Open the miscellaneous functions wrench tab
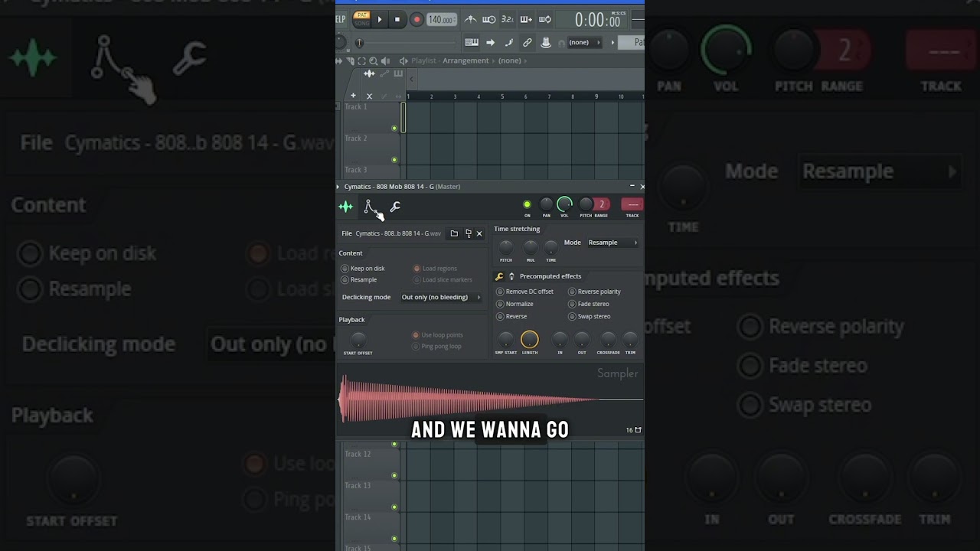The image size is (980, 551). (x=395, y=207)
